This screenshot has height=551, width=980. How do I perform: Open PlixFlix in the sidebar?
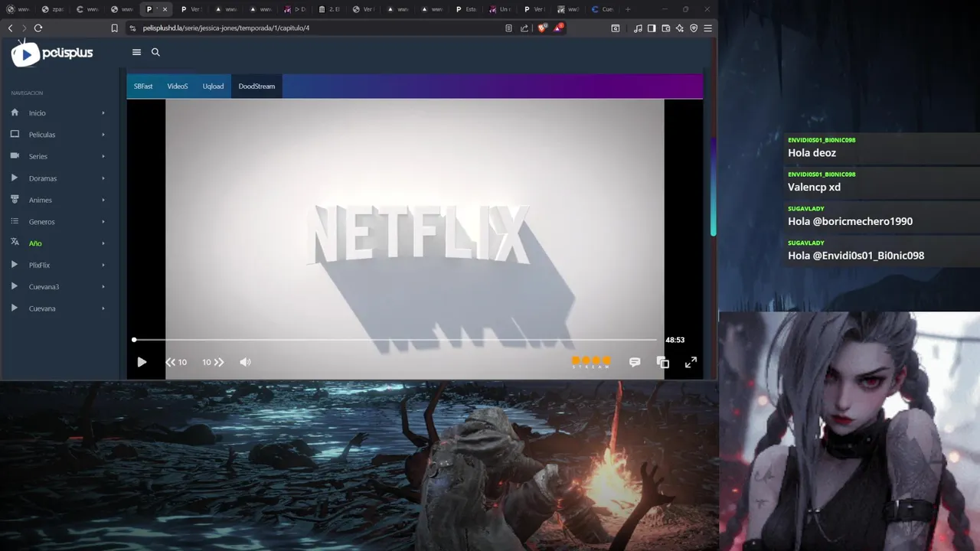(x=40, y=265)
